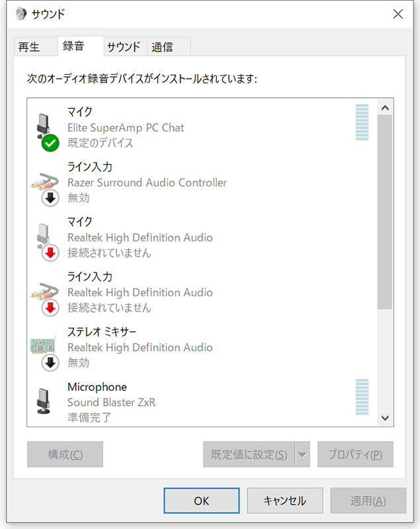
Task: Click level meter for Elite SuperAmp microphone
Action: (362, 122)
